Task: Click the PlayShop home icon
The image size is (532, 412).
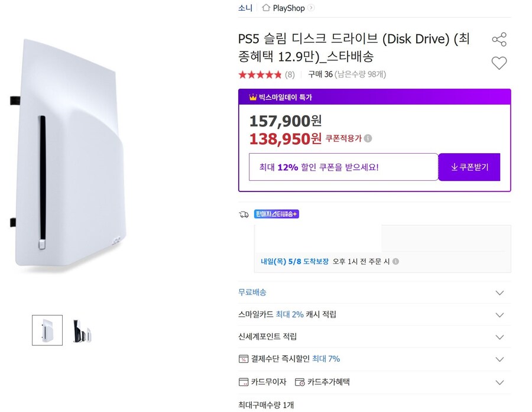Action: pos(266,8)
